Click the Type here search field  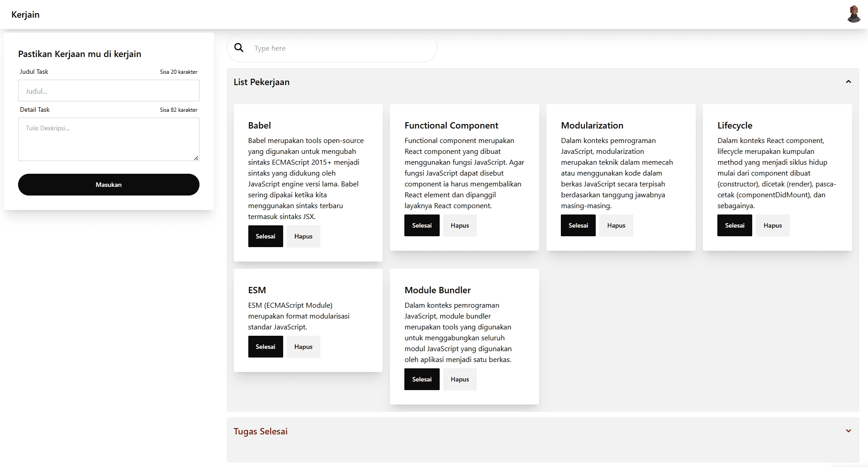339,48
